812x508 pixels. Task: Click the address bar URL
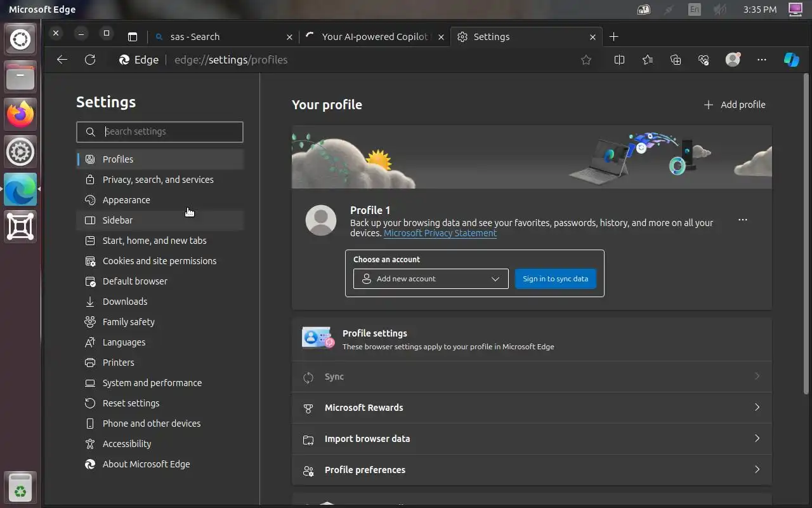(x=231, y=60)
